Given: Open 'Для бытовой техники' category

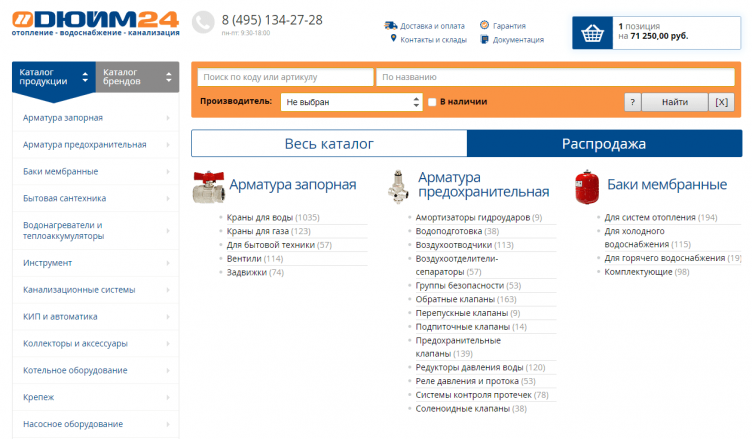Looking at the screenshot, I should click(x=270, y=245).
